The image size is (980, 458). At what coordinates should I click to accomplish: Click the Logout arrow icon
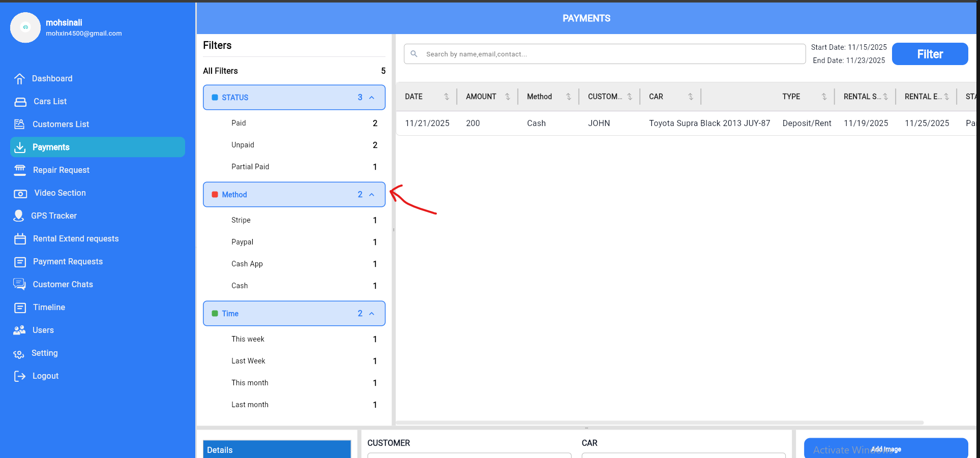point(20,376)
